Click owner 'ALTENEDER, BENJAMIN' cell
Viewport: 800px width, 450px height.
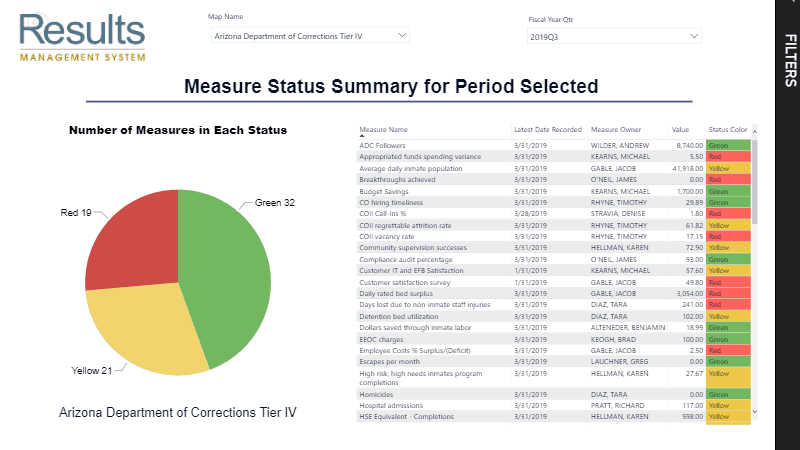pyautogui.click(x=628, y=328)
